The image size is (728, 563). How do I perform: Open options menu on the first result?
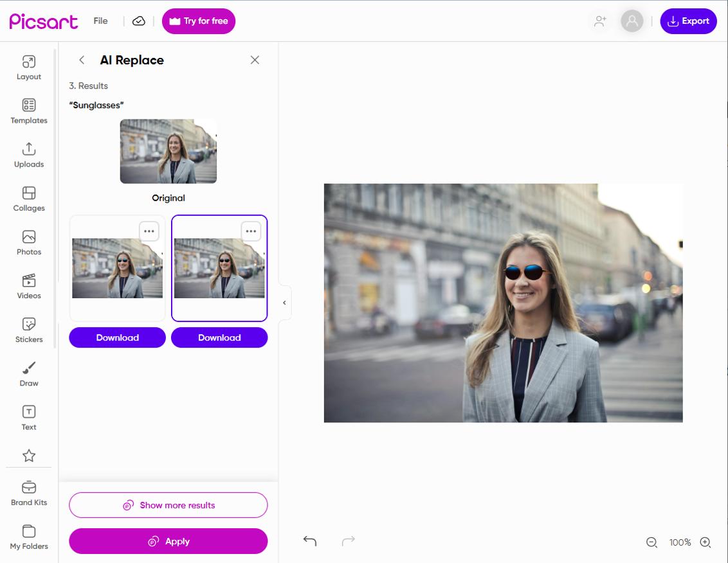149,231
